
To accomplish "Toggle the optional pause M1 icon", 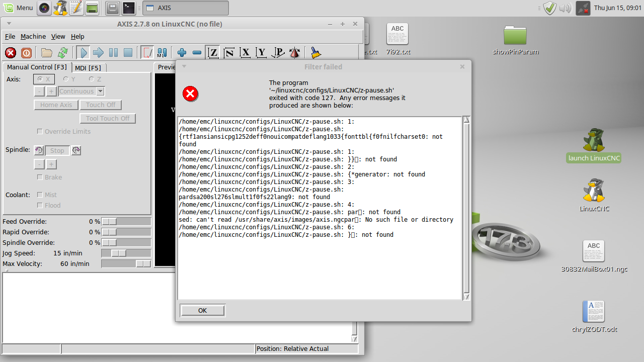I will 162,52.
